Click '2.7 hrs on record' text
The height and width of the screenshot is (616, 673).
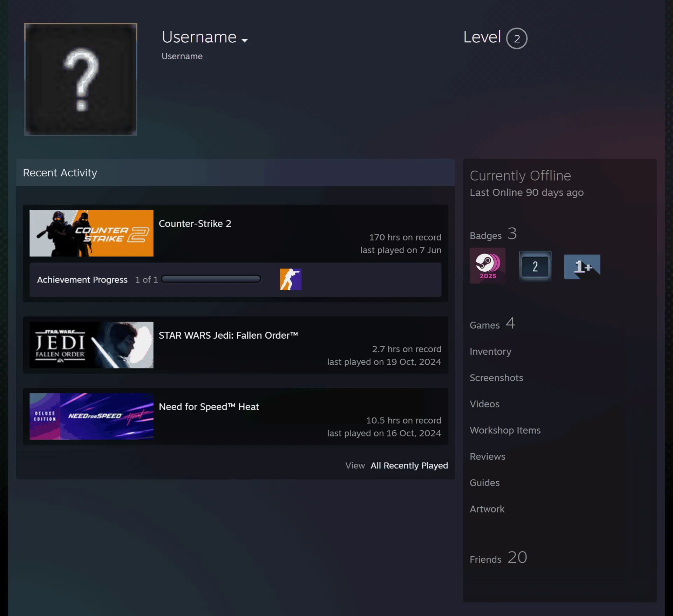(407, 349)
